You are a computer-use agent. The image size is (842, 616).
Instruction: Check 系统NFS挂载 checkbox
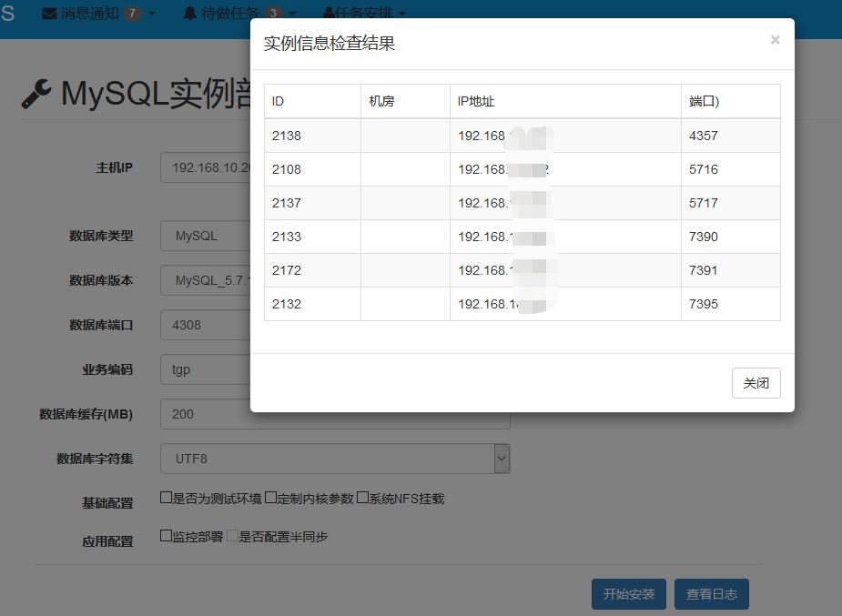[x=362, y=498]
